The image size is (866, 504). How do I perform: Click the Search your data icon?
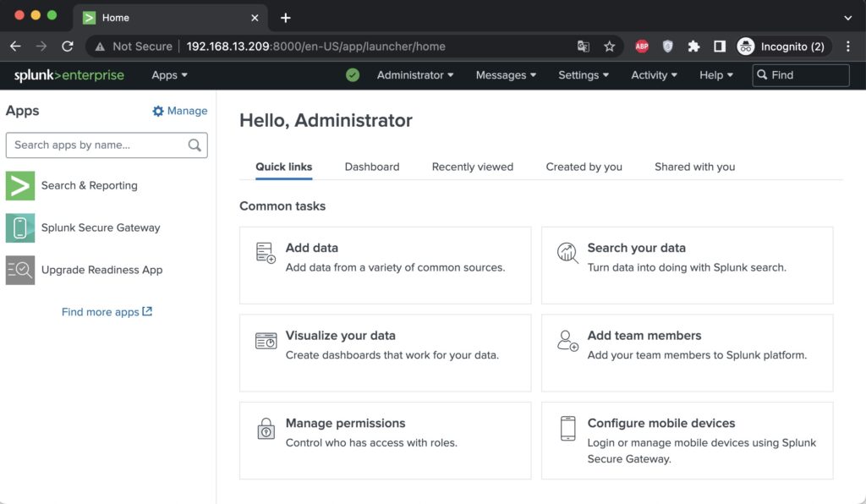click(567, 253)
